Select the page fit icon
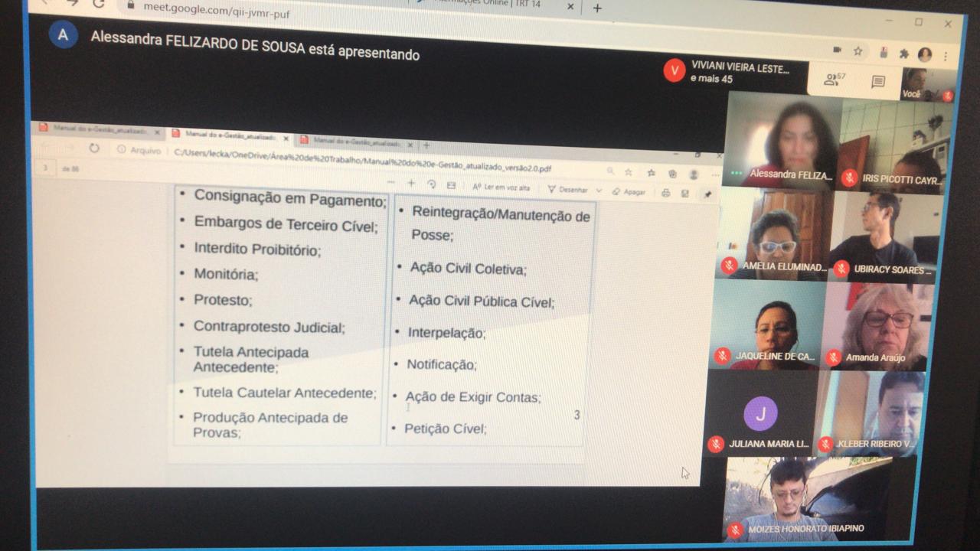This screenshot has height=551, width=980. click(451, 186)
